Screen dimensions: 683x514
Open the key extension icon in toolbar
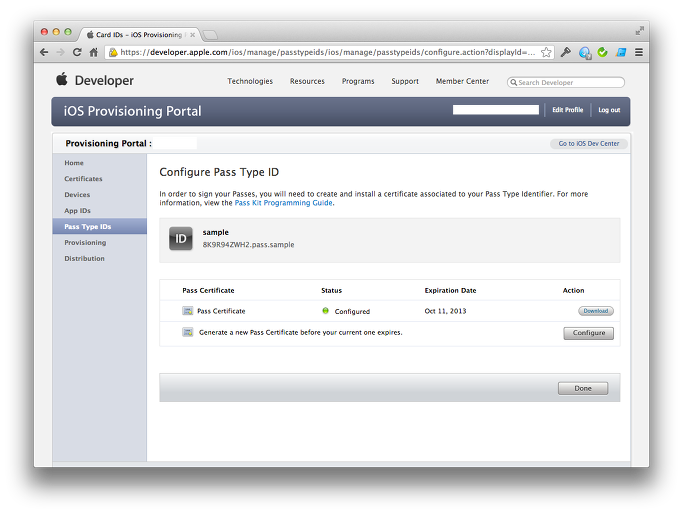(565, 52)
